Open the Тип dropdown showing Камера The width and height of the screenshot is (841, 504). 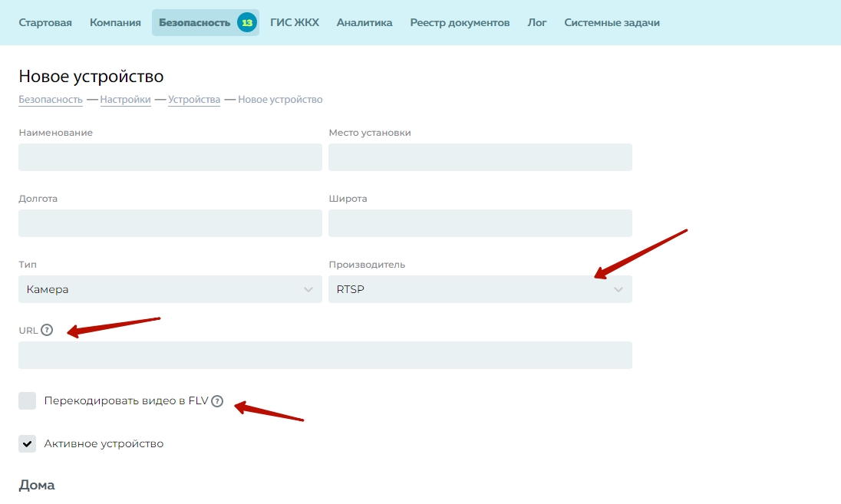click(170, 289)
